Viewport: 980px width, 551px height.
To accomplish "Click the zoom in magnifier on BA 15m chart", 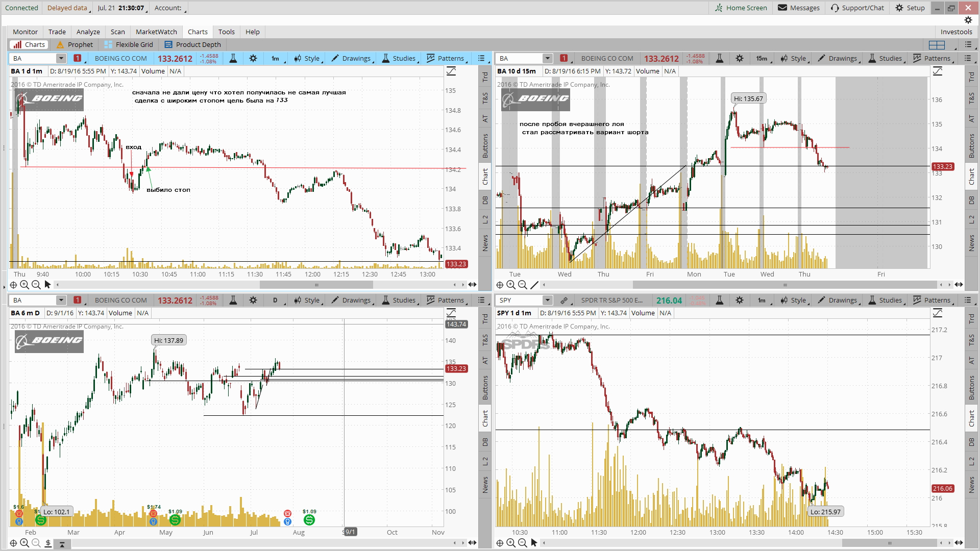I will point(511,285).
